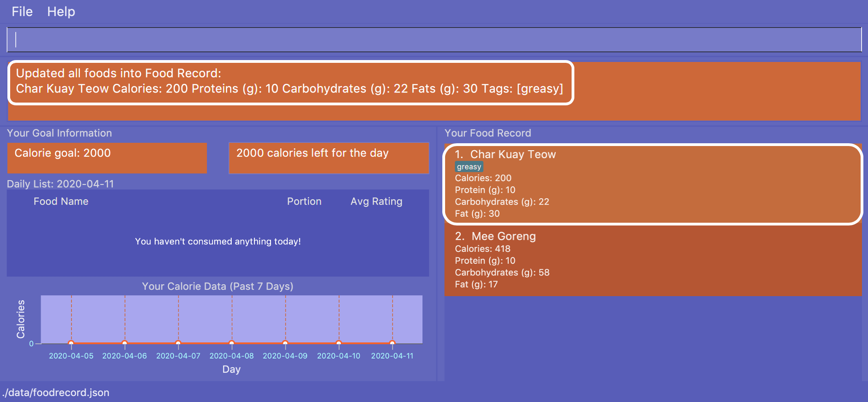Click the 2020-04-05 axis label
This screenshot has width=868, height=402.
click(x=71, y=356)
